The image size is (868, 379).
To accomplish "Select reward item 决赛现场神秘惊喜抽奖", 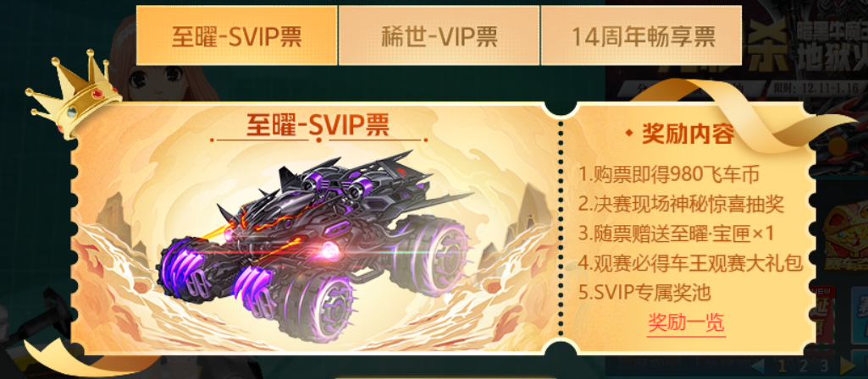I will click(x=681, y=204).
